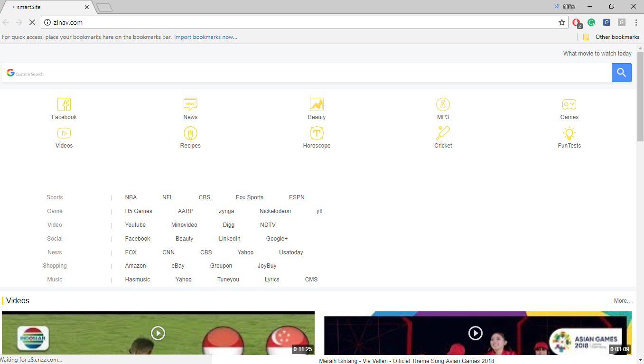Screen dimensions: 644x364
Task: Open the H5 Games link
Action: pyautogui.click(x=139, y=211)
